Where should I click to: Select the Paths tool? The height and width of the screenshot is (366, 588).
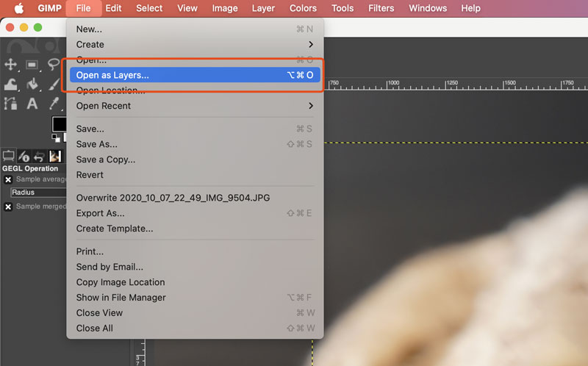pyautogui.click(x=10, y=104)
